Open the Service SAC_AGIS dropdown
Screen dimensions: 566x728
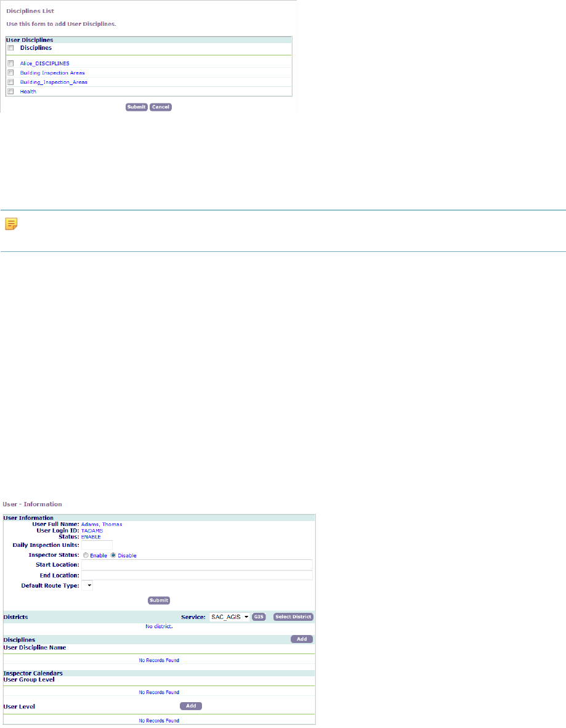coord(230,617)
